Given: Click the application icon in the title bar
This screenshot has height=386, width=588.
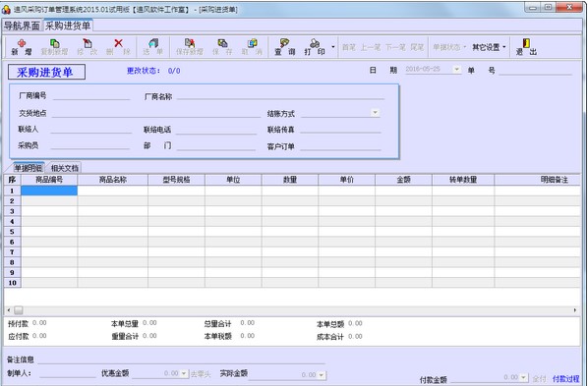Looking at the screenshot, I should 6,10.
